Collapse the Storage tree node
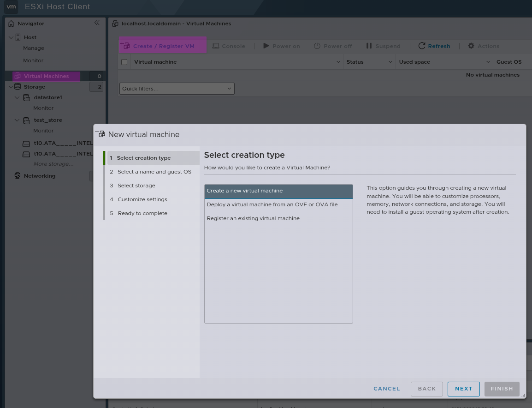This screenshot has width=532, height=408. [x=11, y=87]
